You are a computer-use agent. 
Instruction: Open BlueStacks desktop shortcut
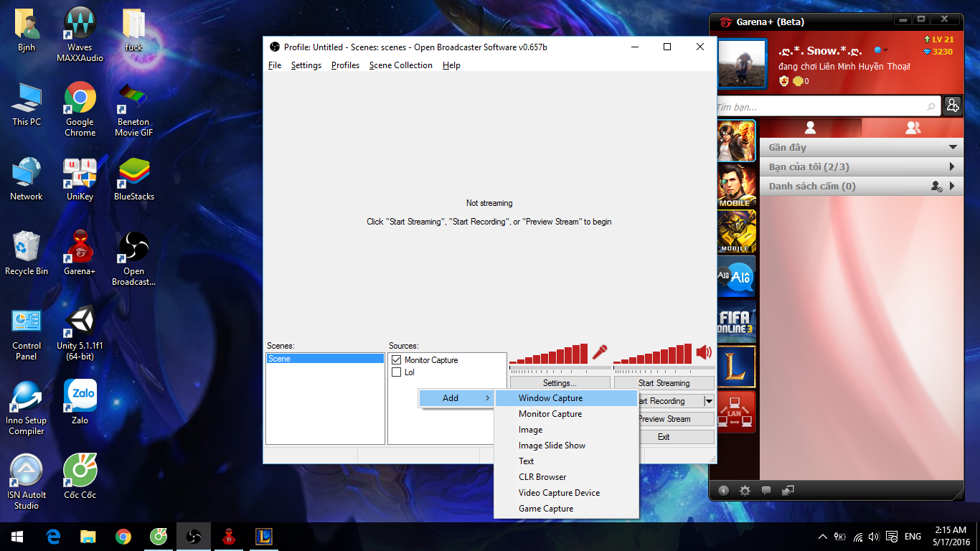click(x=134, y=180)
